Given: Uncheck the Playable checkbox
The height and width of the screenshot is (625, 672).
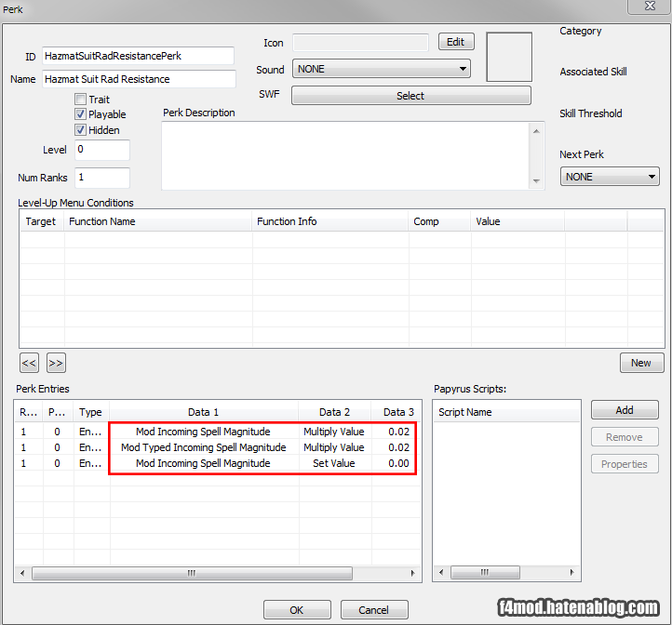Looking at the screenshot, I should [80, 114].
